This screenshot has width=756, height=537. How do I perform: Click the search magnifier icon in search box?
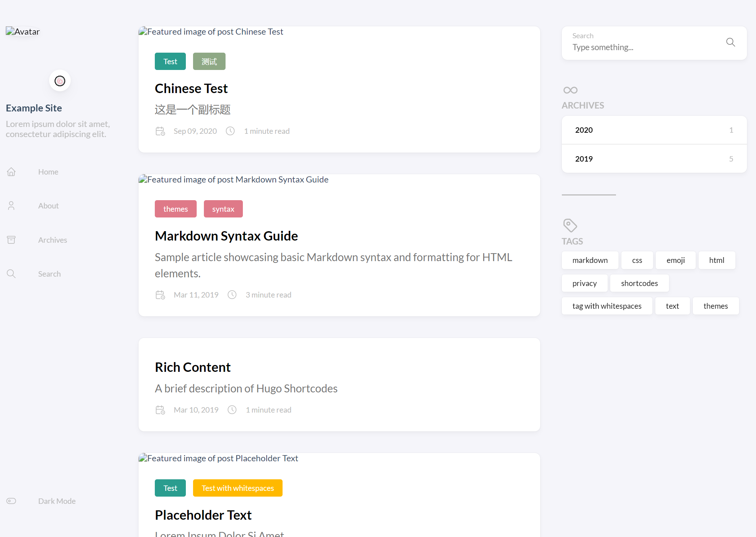[x=730, y=43]
